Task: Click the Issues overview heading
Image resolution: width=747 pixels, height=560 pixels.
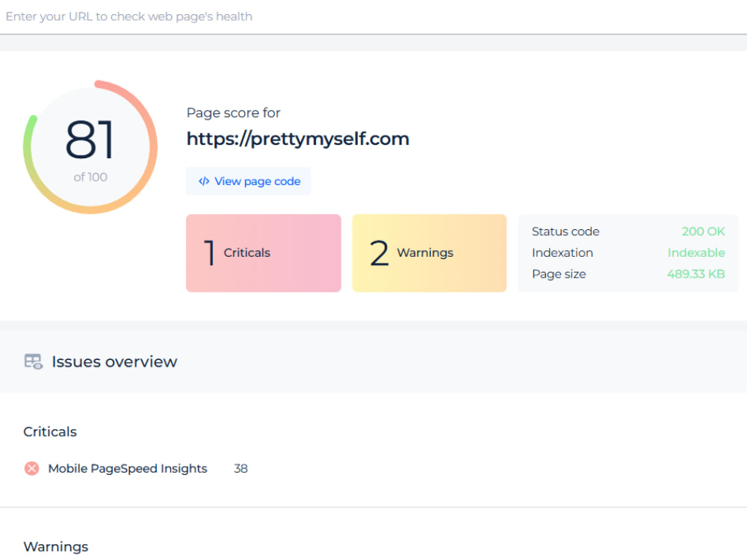Action: tap(114, 362)
